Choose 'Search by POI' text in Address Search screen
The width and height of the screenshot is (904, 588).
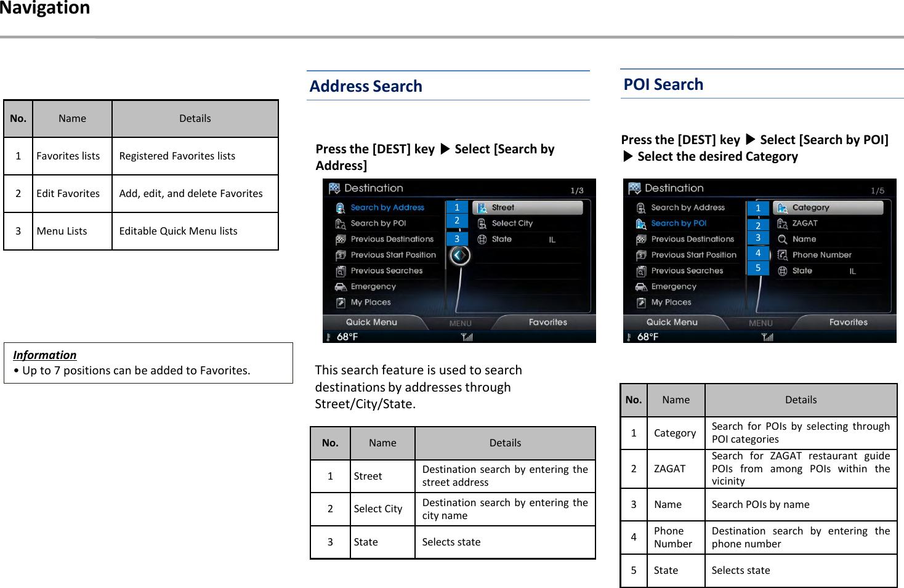click(379, 224)
